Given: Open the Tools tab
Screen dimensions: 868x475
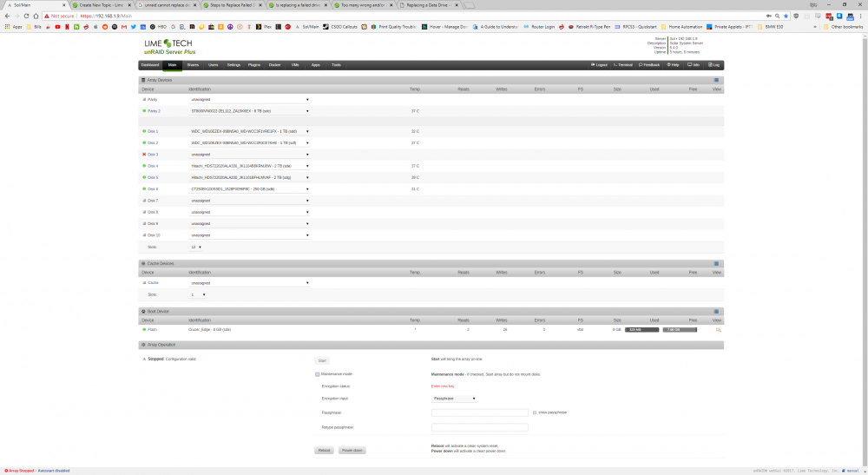Looking at the screenshot, I should click(336, 65).
